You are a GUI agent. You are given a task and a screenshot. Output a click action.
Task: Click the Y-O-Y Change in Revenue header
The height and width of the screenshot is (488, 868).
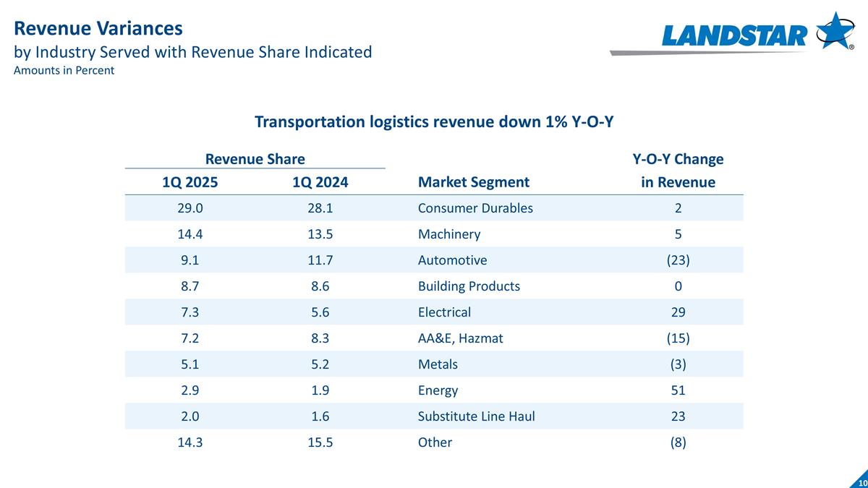678,171
